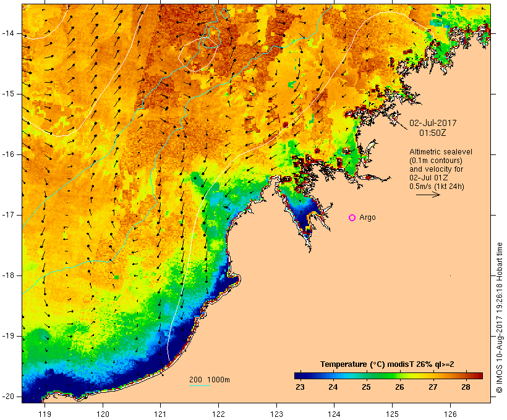Click the IMOS copyright timestamp vertical text
507x420 pixels.
point(500,318)
